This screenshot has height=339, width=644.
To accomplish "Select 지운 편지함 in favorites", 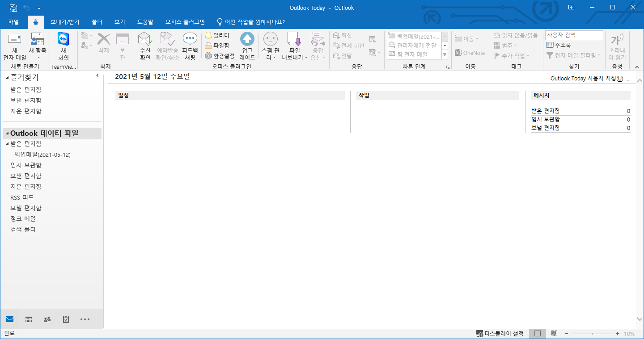I will pyautogui.click(x=26, y=111).
